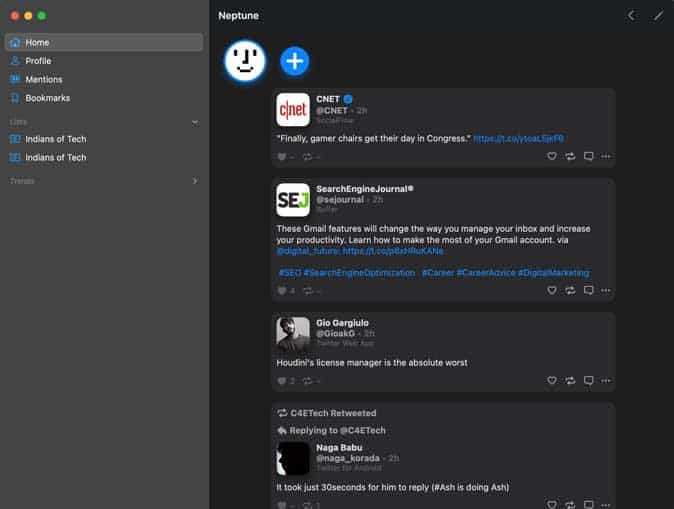This screenshot has width=674, height=509.
Task: Click the #SEO hashtag
Action: point(290,273)
